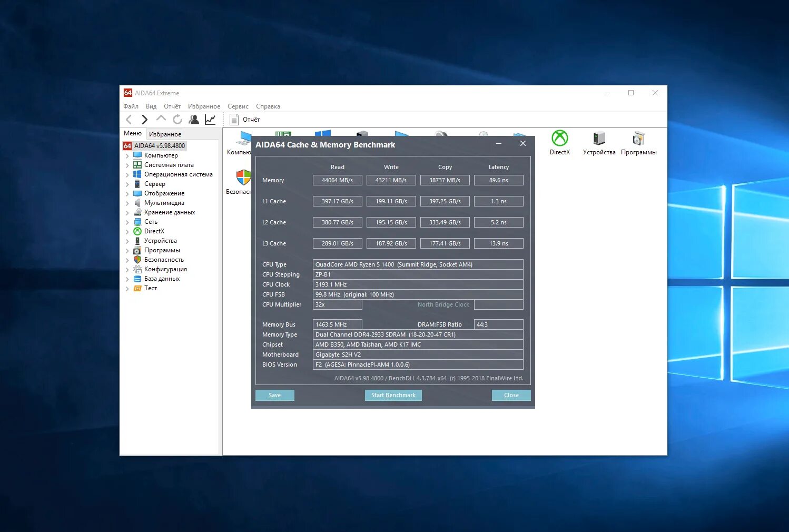Viewport: 789px width, 532px height.
Task: Click the L3 Cache Copy 177.41 GB/s field
Action: click(445, 243)
